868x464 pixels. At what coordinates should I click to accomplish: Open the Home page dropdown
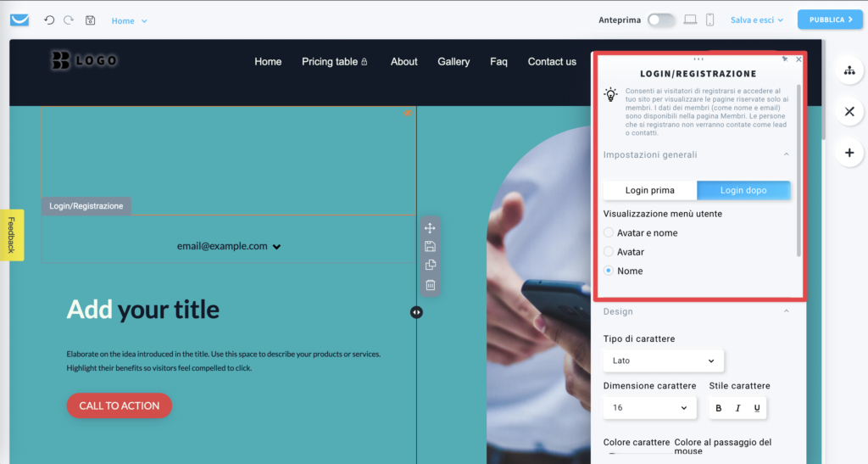point(129,21)
